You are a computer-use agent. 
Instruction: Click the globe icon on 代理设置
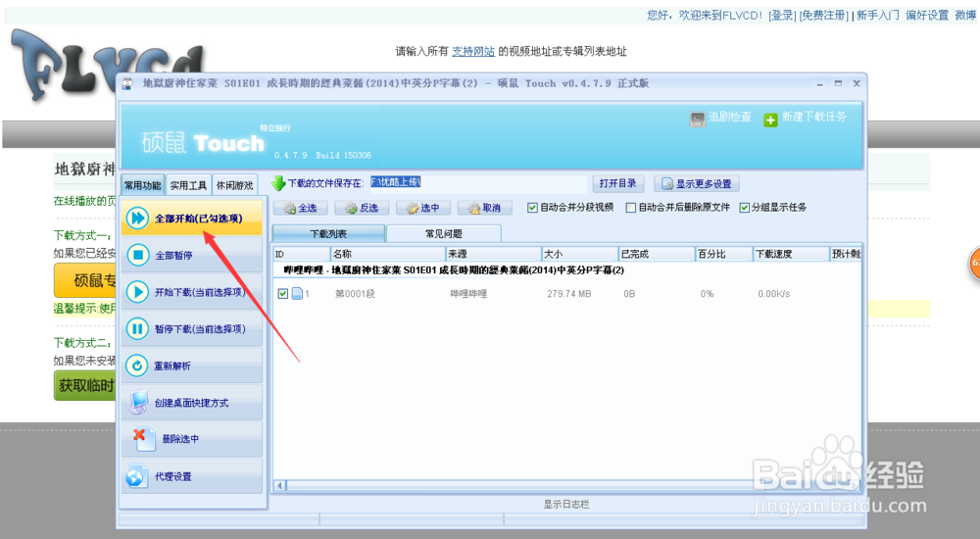[137, 476]
